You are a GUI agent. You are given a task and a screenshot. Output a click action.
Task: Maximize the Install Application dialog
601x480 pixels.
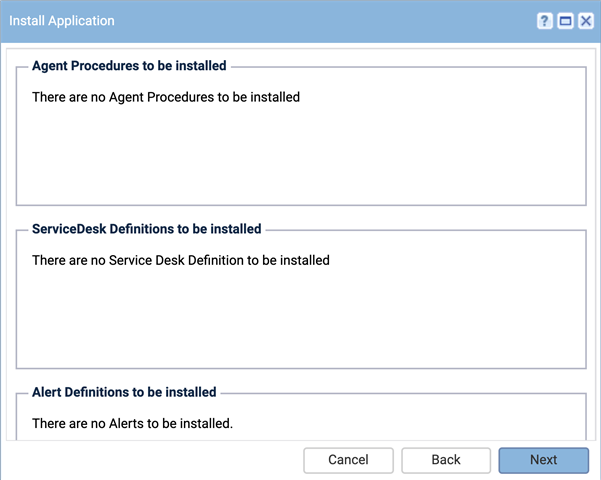pos(565,21)
